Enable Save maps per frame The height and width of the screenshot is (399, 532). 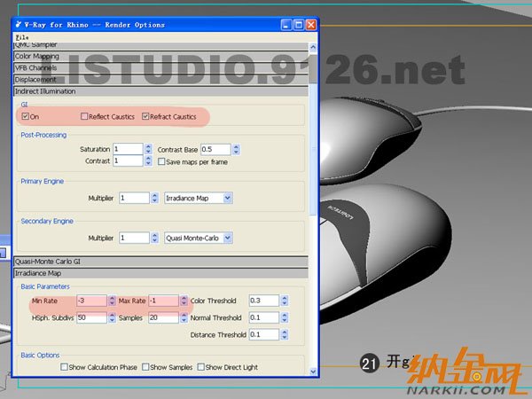(161, 162)
